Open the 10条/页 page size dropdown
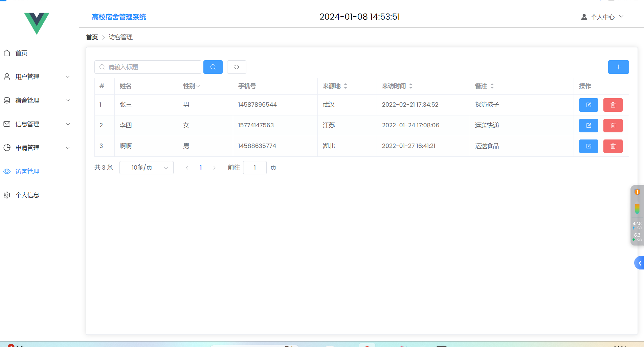 (x=147, y=168)
